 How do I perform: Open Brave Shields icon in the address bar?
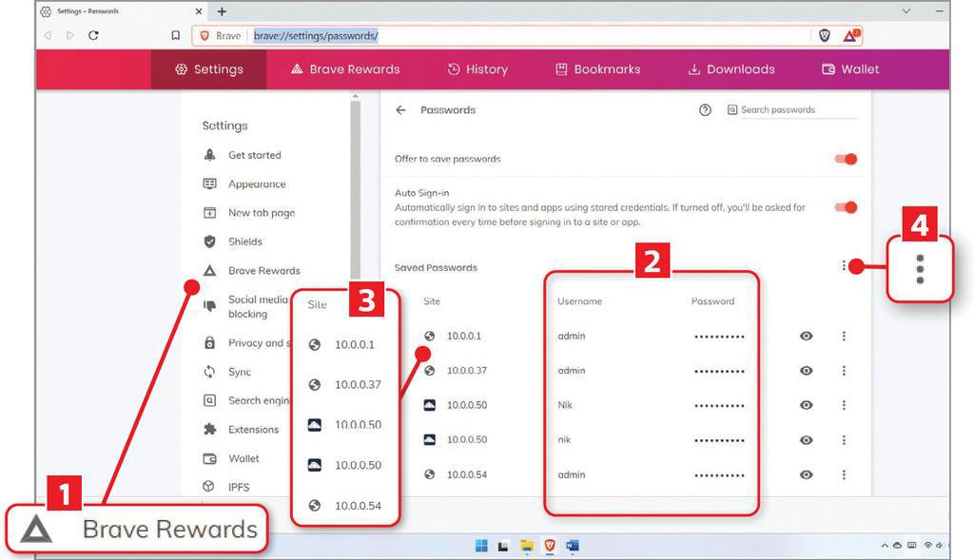[825, 36]
